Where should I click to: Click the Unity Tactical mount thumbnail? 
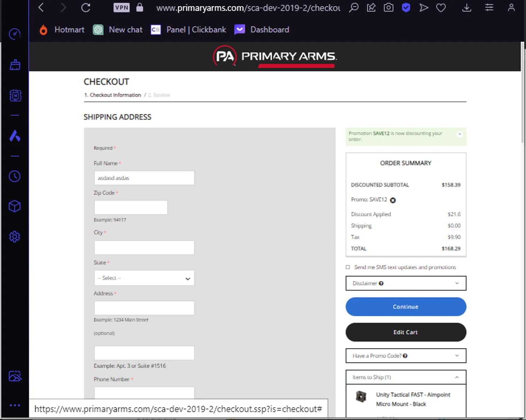(361, 397)
